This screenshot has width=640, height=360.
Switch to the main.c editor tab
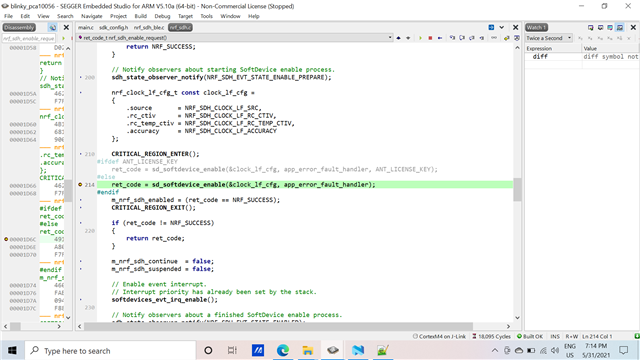(x=86, y=27)
